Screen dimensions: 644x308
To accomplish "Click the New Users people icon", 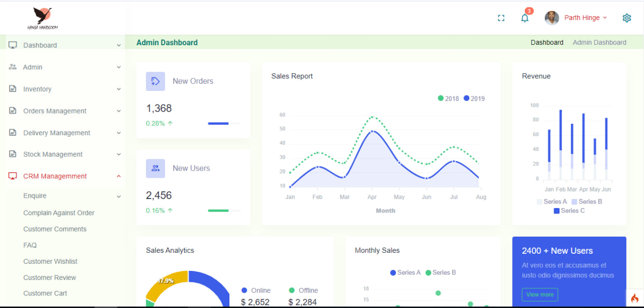I will (x=155, y=168).
